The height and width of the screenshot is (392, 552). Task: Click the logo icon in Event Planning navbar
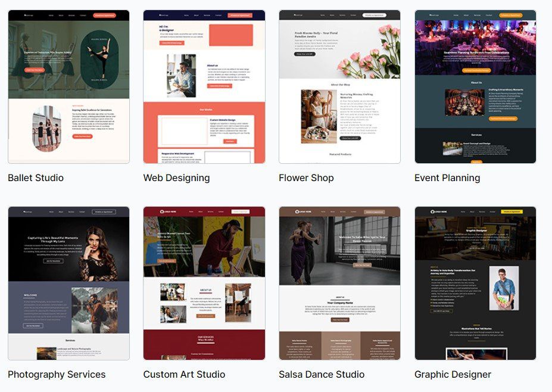point(430,14)
